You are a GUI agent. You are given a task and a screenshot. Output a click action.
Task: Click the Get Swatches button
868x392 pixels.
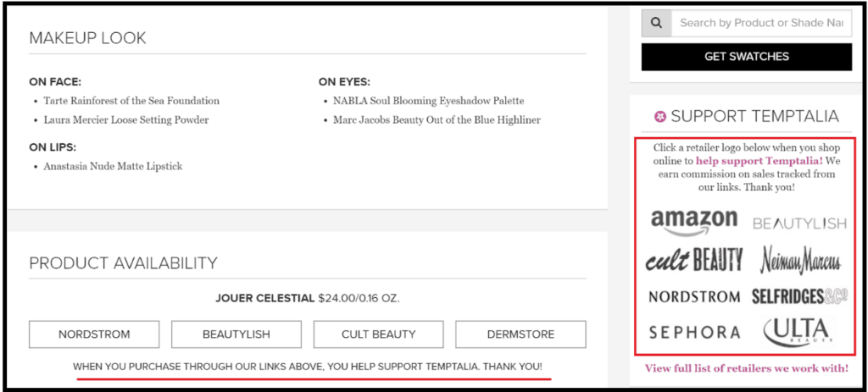(747, 57)
